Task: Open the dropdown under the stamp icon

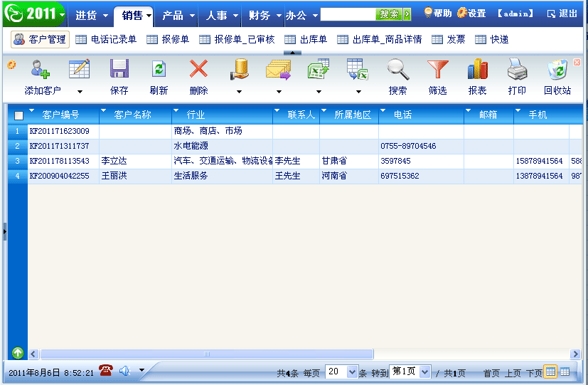Action: point(239,91)
